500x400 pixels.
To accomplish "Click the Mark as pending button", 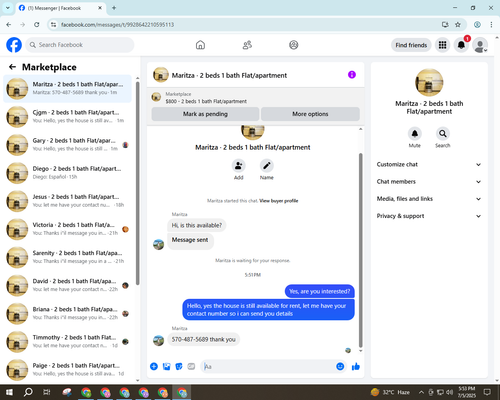I will click(x=205, y=114).
